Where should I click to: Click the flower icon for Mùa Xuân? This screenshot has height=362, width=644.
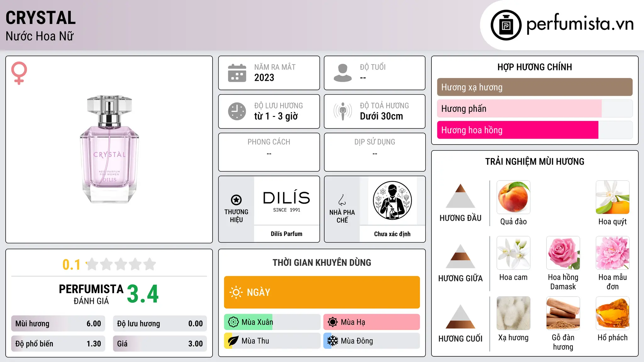[x=233, y=322]
